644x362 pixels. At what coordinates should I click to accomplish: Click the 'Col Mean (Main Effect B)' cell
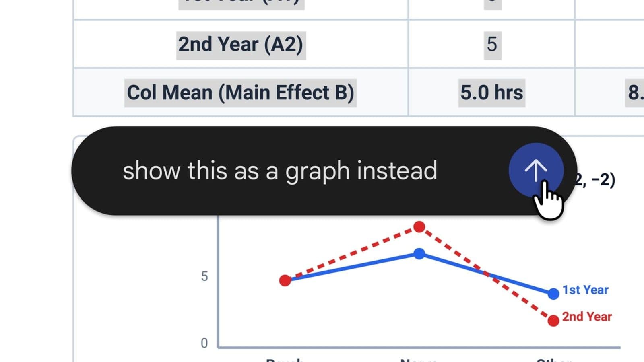point(240,93)
